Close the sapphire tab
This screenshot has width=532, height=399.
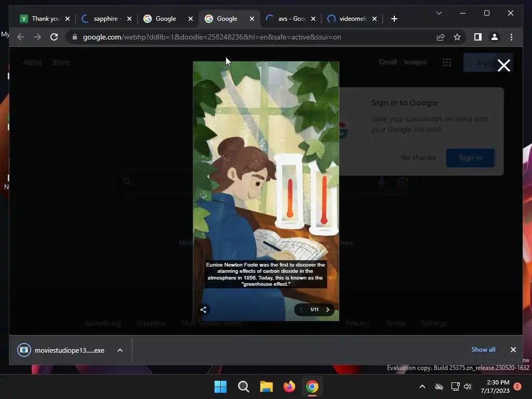click(x=129, y=19)
